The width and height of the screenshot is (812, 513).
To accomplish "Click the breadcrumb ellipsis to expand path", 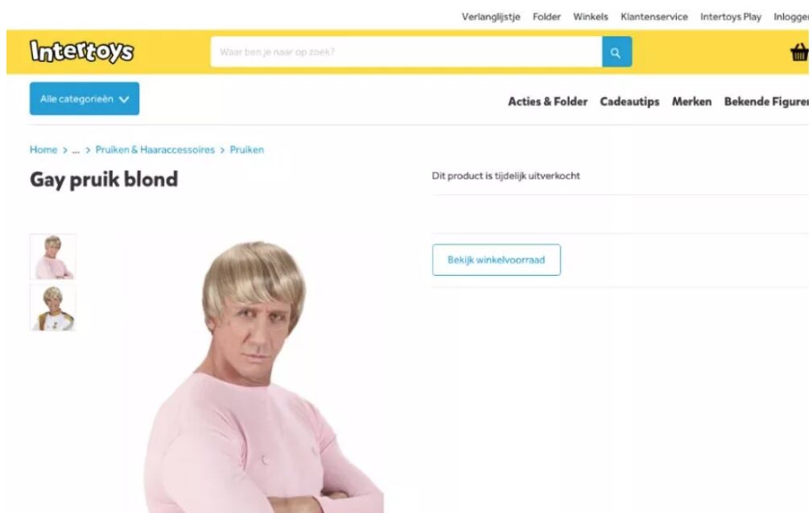I will (x=76, y=150).
